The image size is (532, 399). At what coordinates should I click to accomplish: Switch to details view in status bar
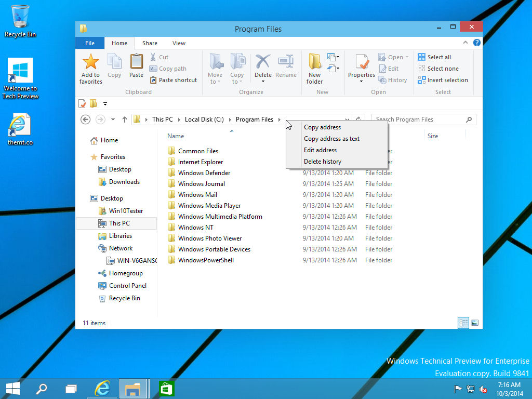463,323
